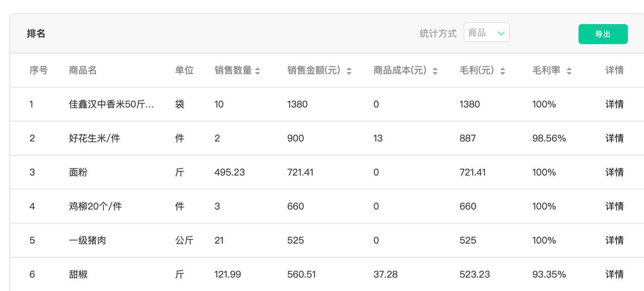Viewport: 644px width, 291px height.
Task: Open 详情 for 佳鑫汉中香米50斤
Action: click(614, 104)
